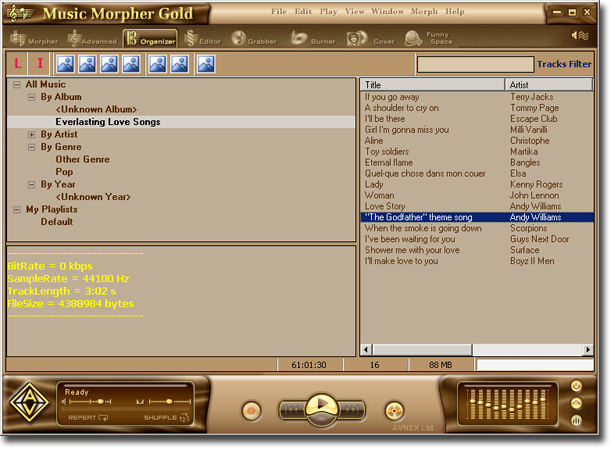Image resolution: width=611 pixels, height=449 pixels.
Task: Sort tracks by Artist column header
Action: (x=549, y=85)
